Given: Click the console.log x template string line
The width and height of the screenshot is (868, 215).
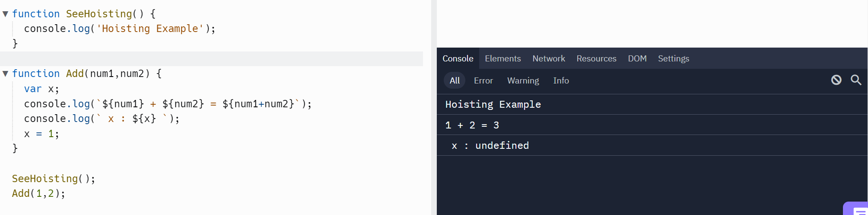Looking at the screenshot, I should coord(102,119).
